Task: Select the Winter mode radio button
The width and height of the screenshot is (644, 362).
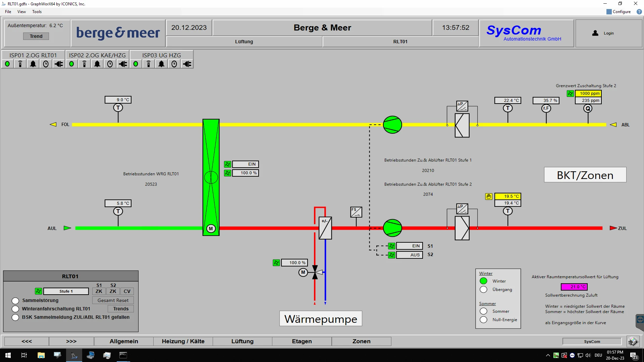Action: pos(483,281)
